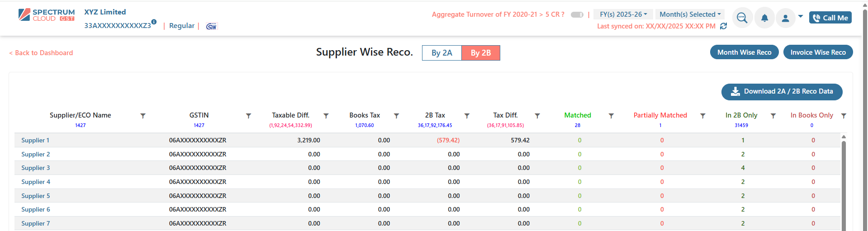This screenshot has width=868, height=231.
Task: Expand the caret menu beside the profile icon
Action: (x=801, y=16)
